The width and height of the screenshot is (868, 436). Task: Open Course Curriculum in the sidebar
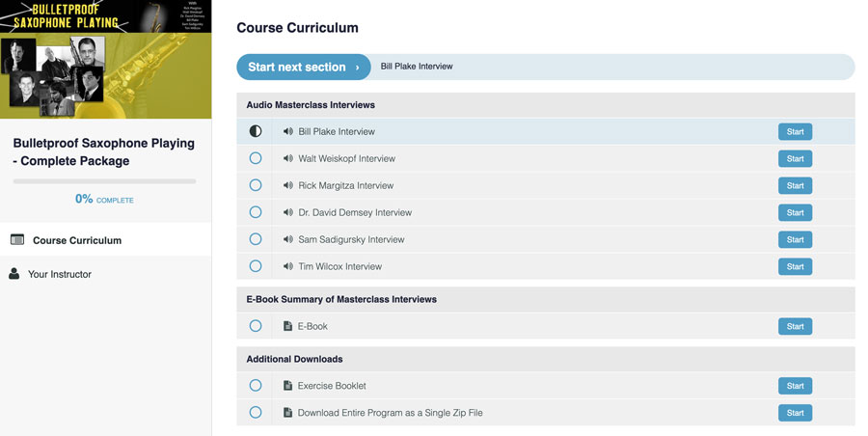click(x=105, y=240)
